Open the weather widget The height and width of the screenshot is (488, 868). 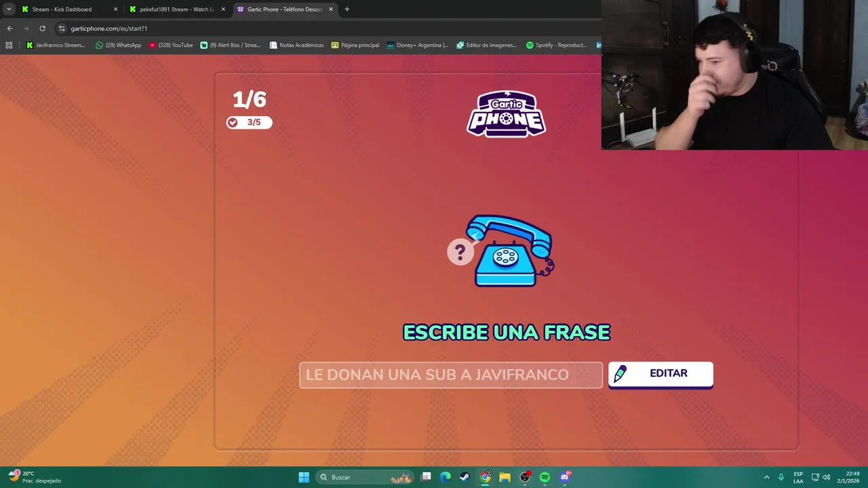35,477
